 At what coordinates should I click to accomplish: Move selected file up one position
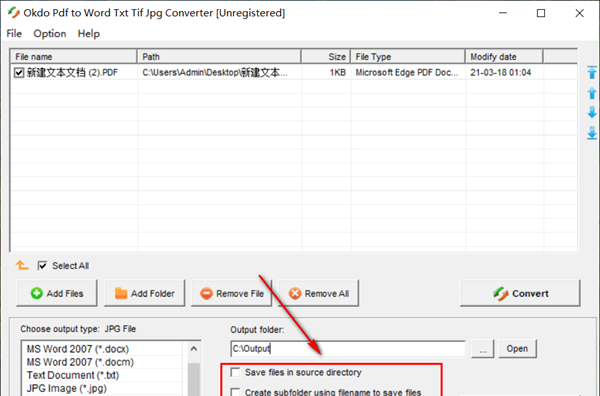[592, 93]
